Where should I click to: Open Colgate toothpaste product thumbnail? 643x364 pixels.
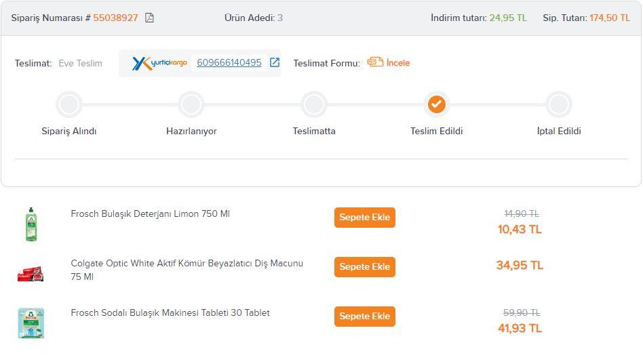tap(31, 273)
